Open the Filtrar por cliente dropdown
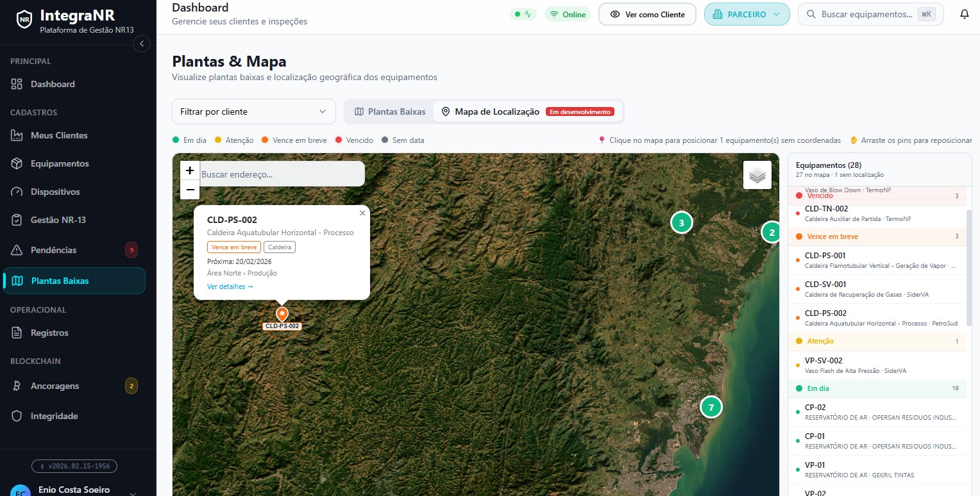 tap(254, 112)
